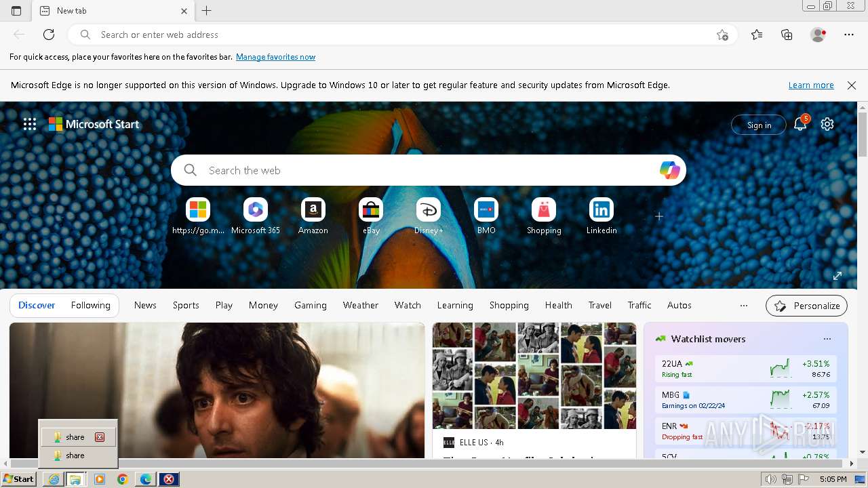The image size is (868, 488).
Task: Open the Autos category
Action: click(679, 306)
